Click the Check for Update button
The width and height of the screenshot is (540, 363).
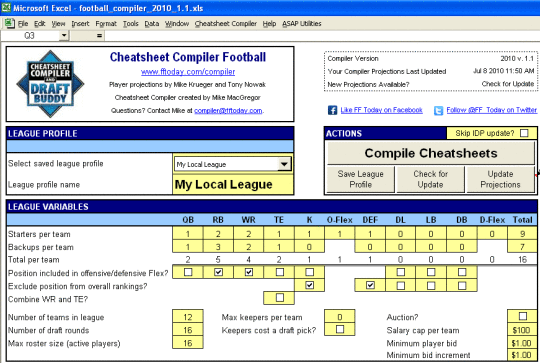pyautogui.click(x=430, y=179)
